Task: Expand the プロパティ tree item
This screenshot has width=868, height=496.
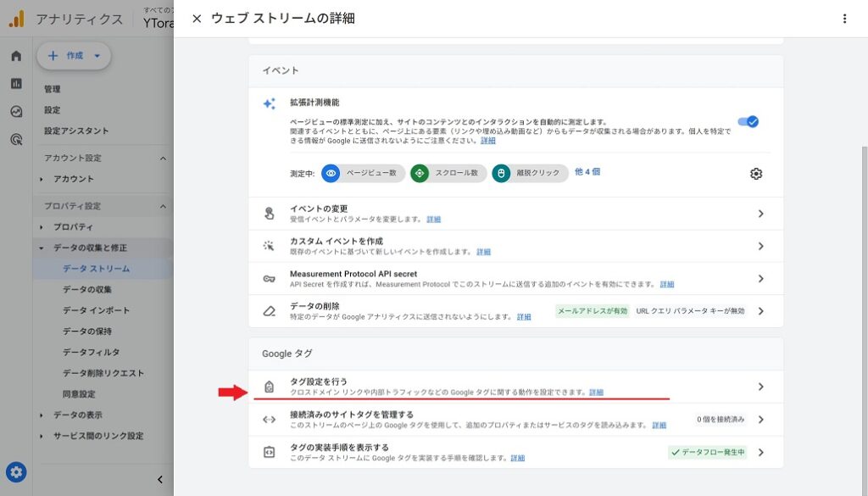Action: click(x=42, y=227)
